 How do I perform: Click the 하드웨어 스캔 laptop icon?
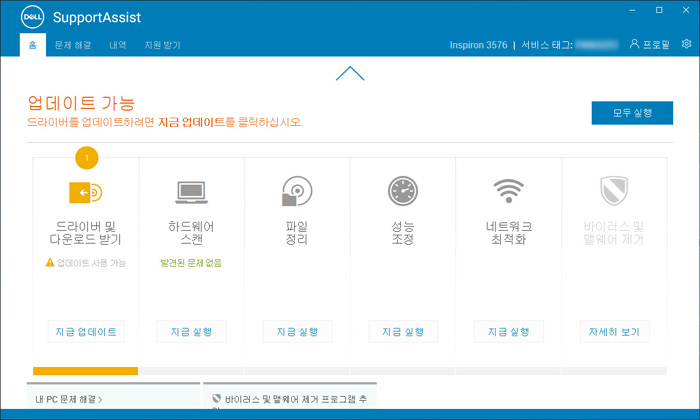[x=192, y=192]
